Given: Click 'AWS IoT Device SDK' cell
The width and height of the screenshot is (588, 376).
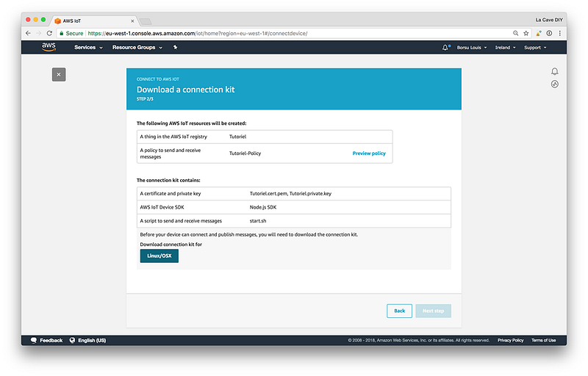Looking at the screenshot, I should [x=162, y=207].
